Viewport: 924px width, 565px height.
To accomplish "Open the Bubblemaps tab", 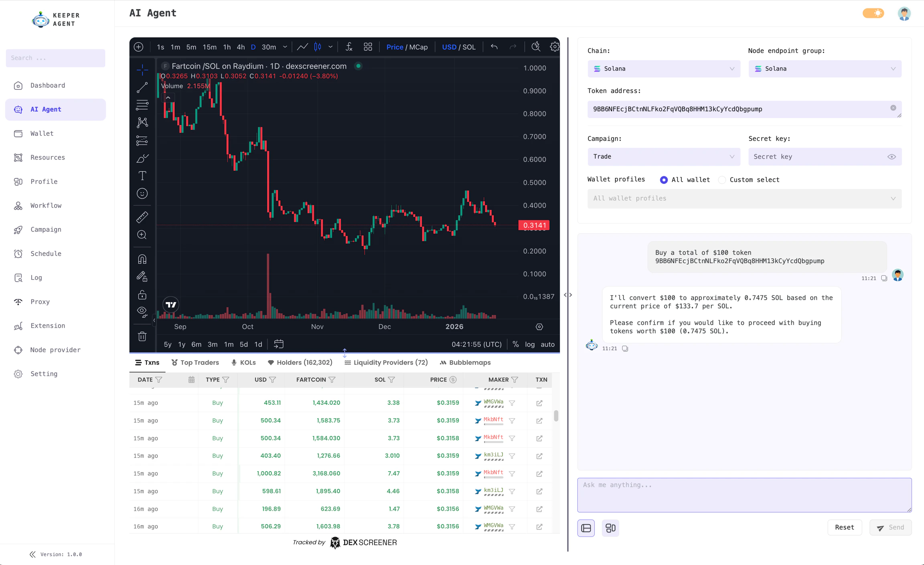I will [465, 362].
